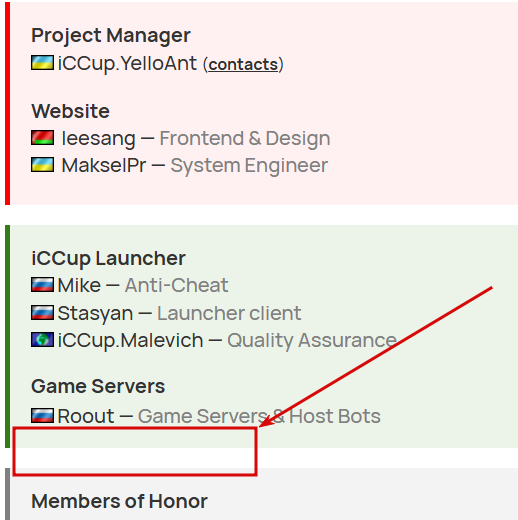Select the Roout username

86,416
